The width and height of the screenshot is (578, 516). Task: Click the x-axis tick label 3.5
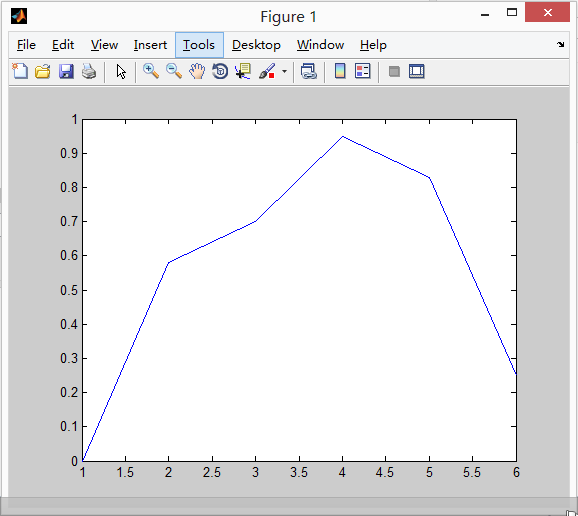point(299,473)
